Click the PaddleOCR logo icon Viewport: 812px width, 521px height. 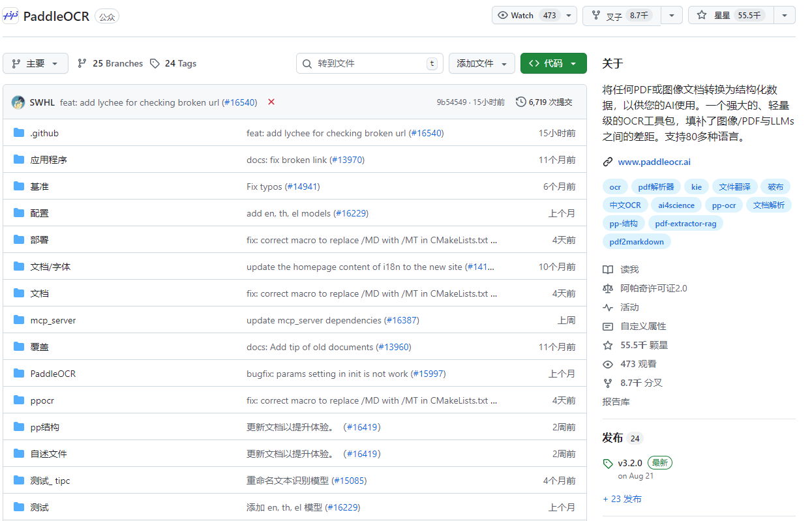click(x=11, y=16)
